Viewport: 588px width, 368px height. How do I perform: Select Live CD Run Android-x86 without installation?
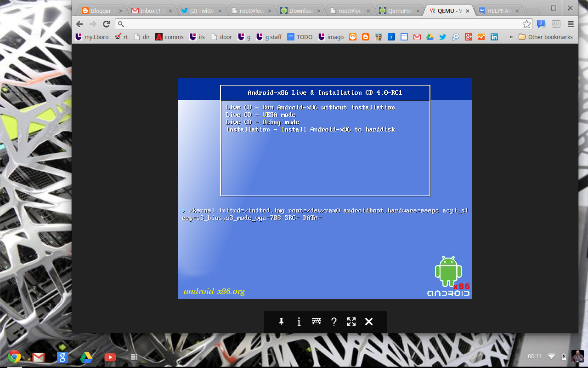pyautogui.click(x=311, y=107)
